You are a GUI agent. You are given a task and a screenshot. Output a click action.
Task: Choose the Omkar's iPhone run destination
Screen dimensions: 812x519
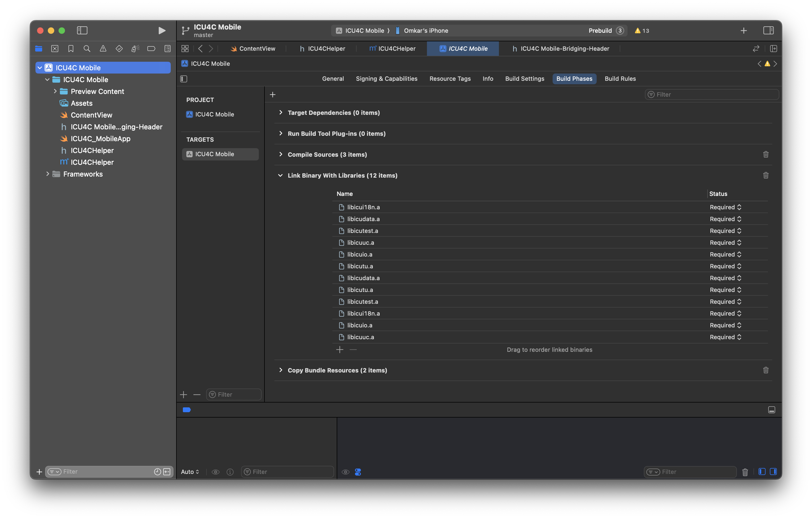pos(422,31)
